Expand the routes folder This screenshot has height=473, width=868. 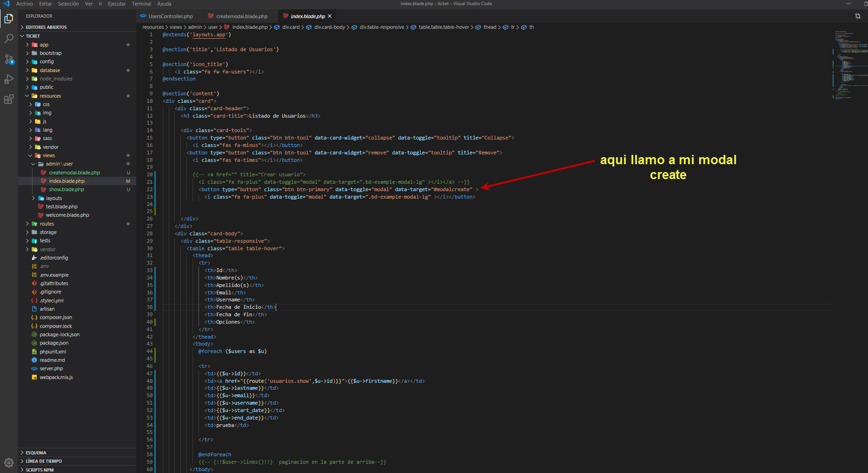77,224
